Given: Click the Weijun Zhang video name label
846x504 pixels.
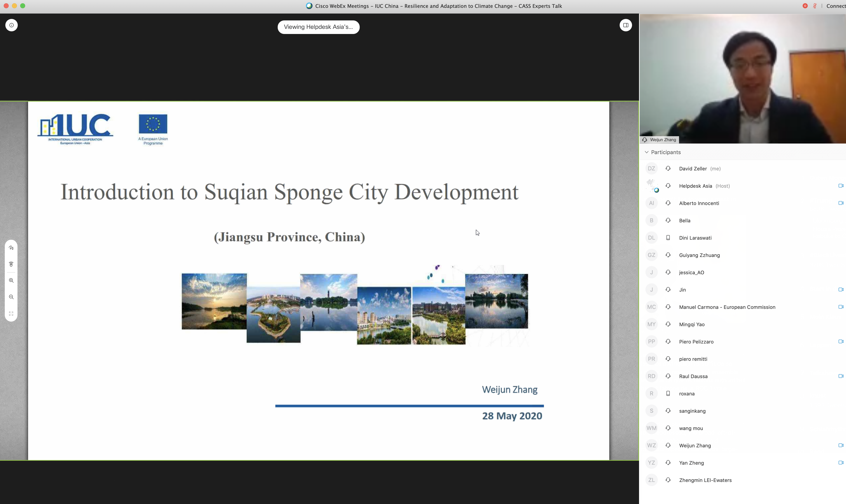Looking at the screenshot, I should point(663,139).
